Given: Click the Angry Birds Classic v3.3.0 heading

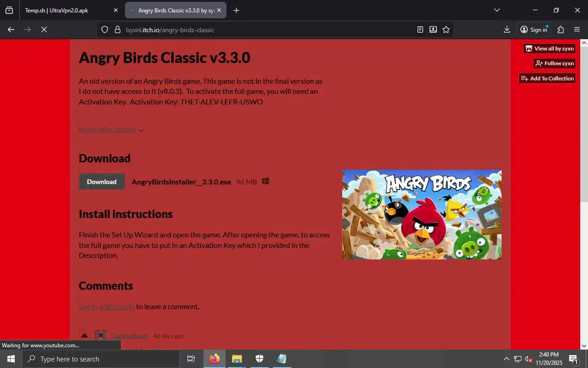Looking at the screenshot, I should (164, 57).
